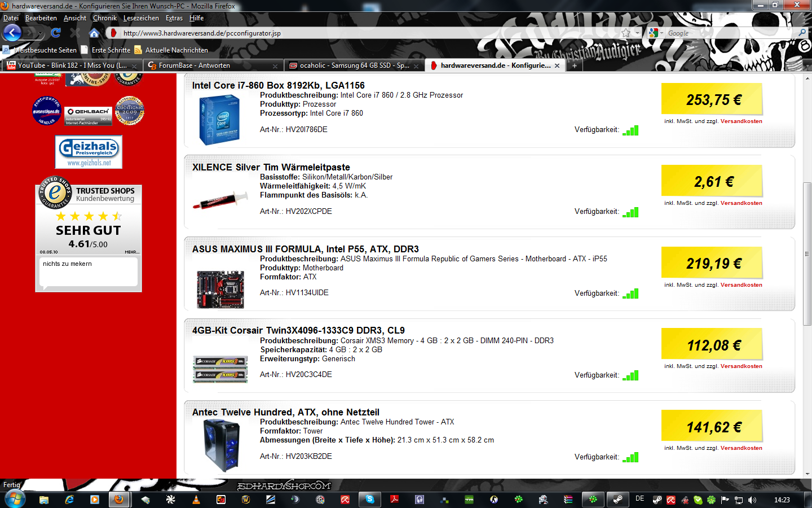Open the Intel Core i7-860 product image
The height and width of the screenshot is (508, 812).
(x=219, y=120)
